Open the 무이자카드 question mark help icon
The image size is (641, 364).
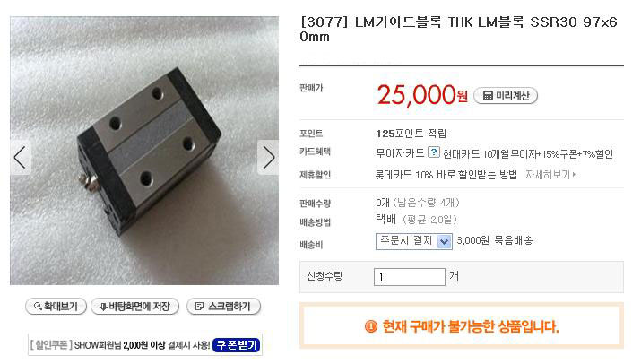(434, 152)
